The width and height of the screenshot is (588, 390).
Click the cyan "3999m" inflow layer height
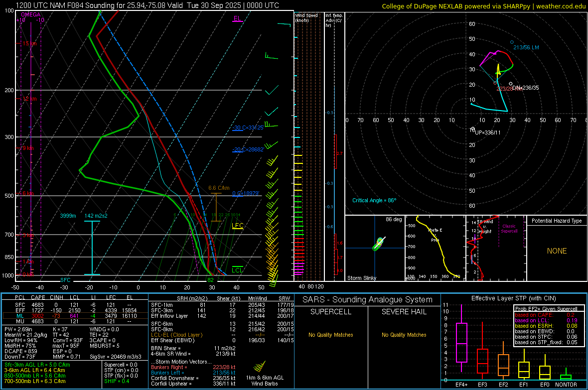pos(68,216)
